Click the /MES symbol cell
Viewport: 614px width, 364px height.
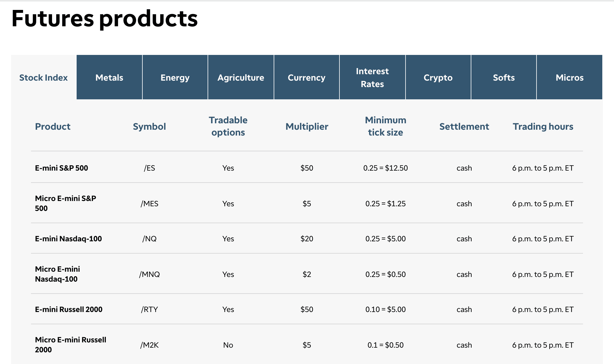point(149,204)
